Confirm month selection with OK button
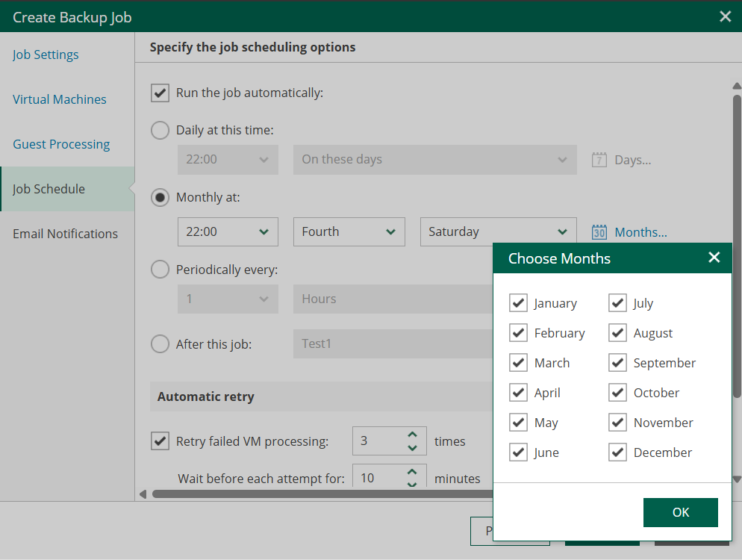 (x=681, y=512)
